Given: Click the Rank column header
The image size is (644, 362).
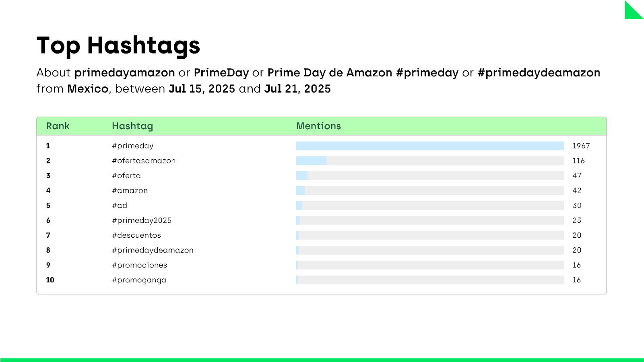Looking at the screenshot, I should pyautogui.click(x=58, y=126).
